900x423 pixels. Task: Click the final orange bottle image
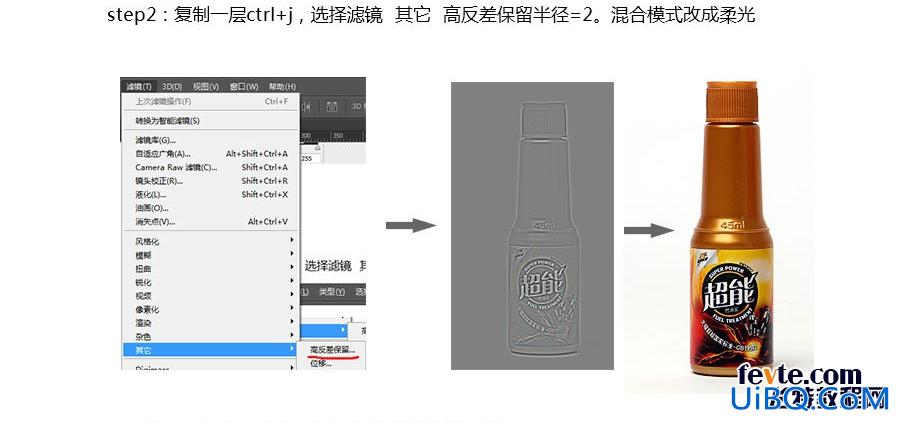(730, 230)
